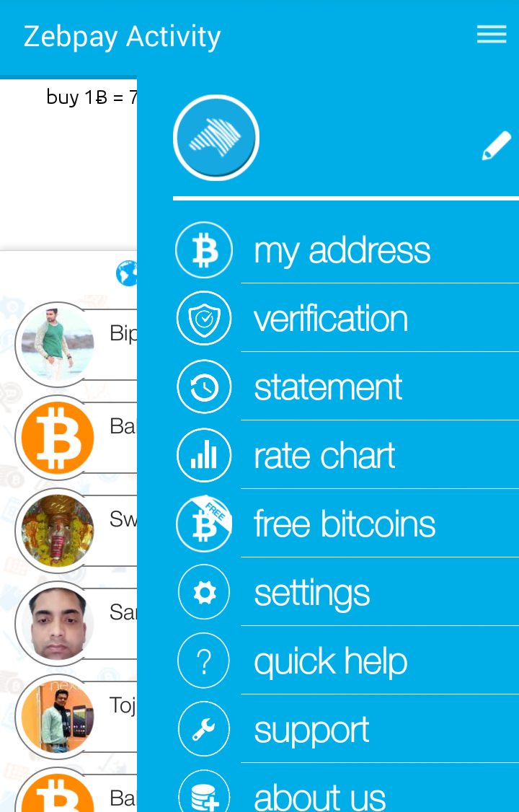The height and width of the screenshot is (812, 519).
Task: Tap the clock history statement icon
Action: click(x=204, y=387)
